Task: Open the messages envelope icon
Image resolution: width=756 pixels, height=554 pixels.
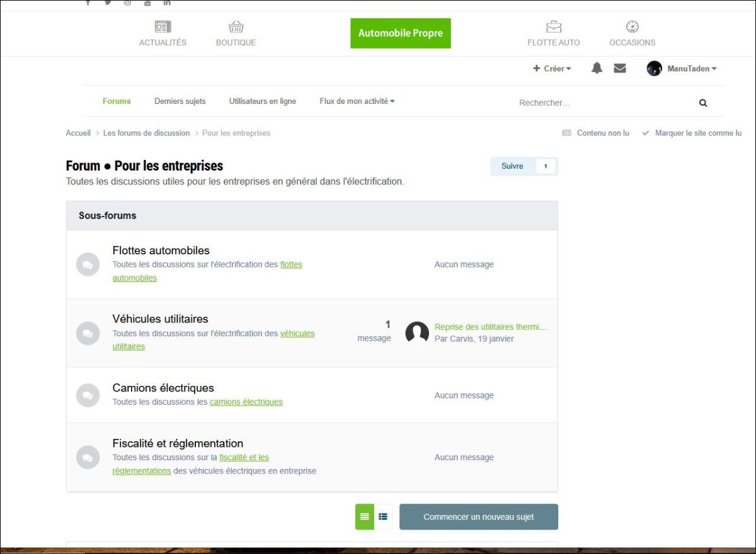Action: click(620, 69)
